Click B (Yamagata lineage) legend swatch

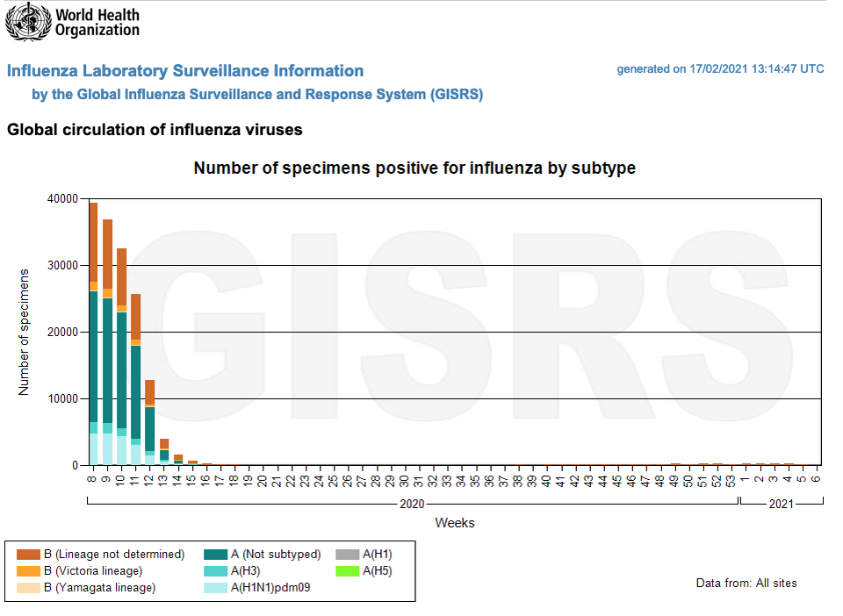[28, 588]
